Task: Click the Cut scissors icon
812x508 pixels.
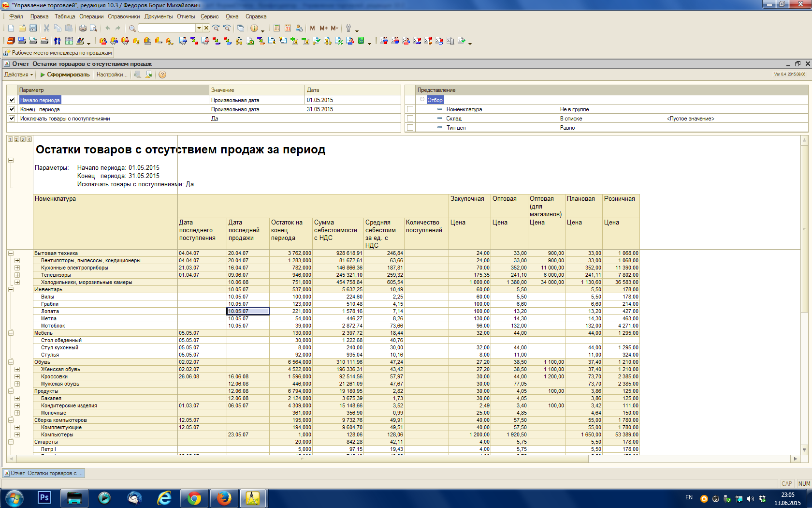Action: point(46,28)
